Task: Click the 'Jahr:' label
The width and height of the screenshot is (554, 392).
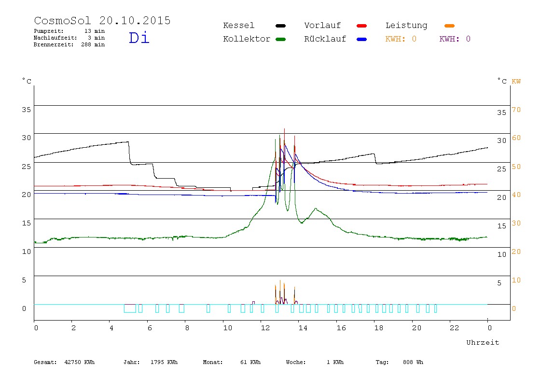Action: (x=131, y=362)
